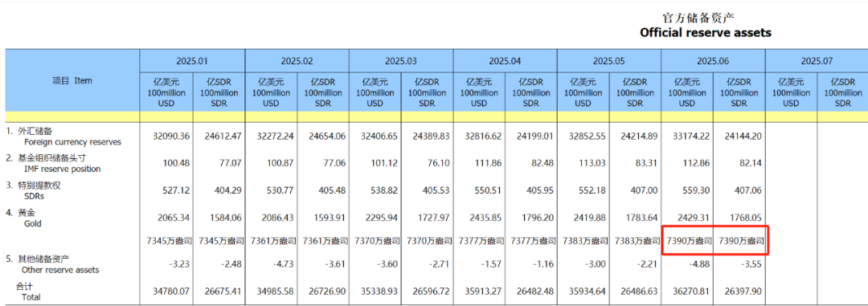Select the 2025.02 month header
Image resolution: width=868 pixels, height=306 pixels.
pyautogui.click(x=297, y=61)
